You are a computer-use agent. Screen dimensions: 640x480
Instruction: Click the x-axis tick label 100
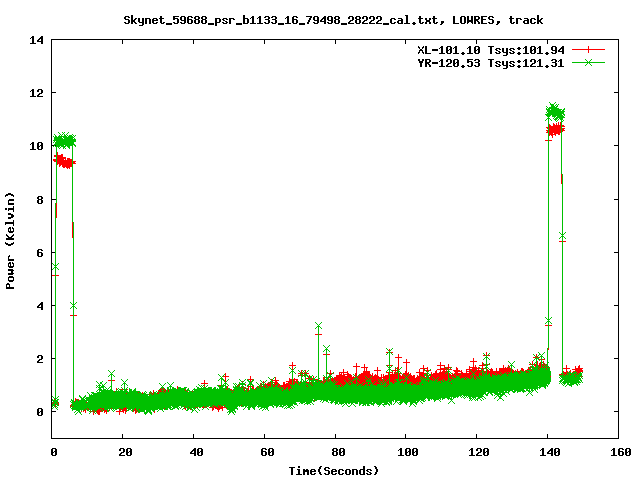(x=407, y=452)
